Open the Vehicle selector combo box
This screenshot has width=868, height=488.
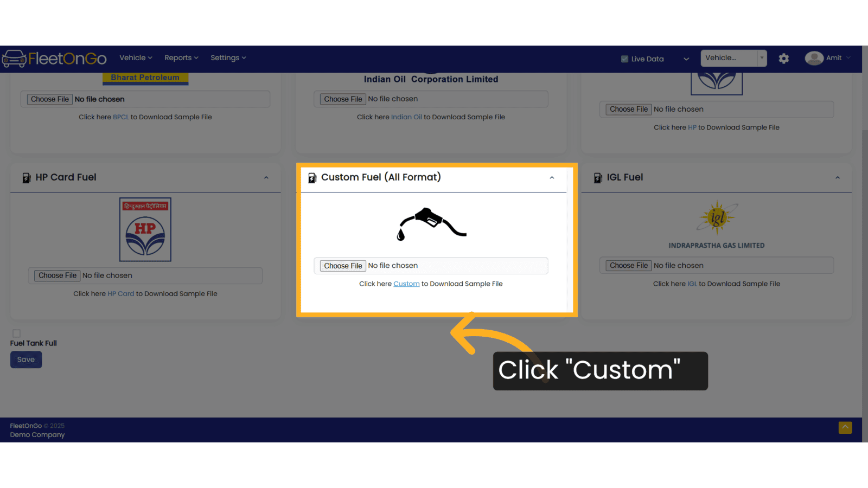(x=733, y=58)
